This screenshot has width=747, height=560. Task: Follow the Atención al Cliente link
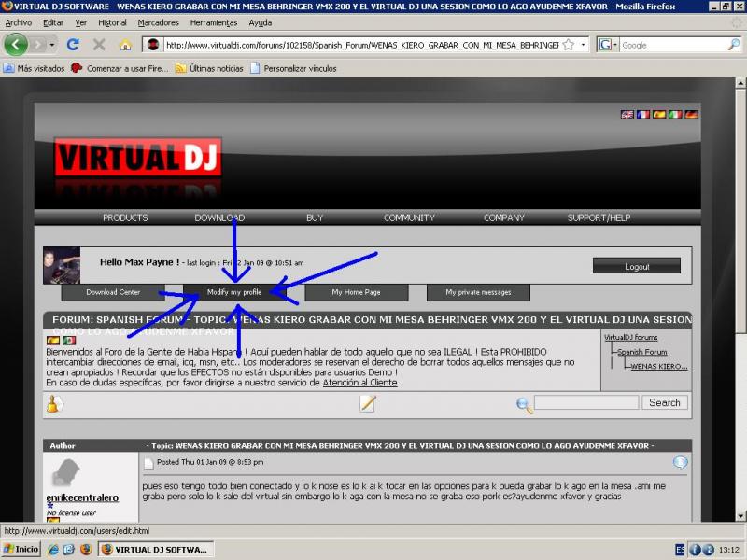tap(359, 383)
